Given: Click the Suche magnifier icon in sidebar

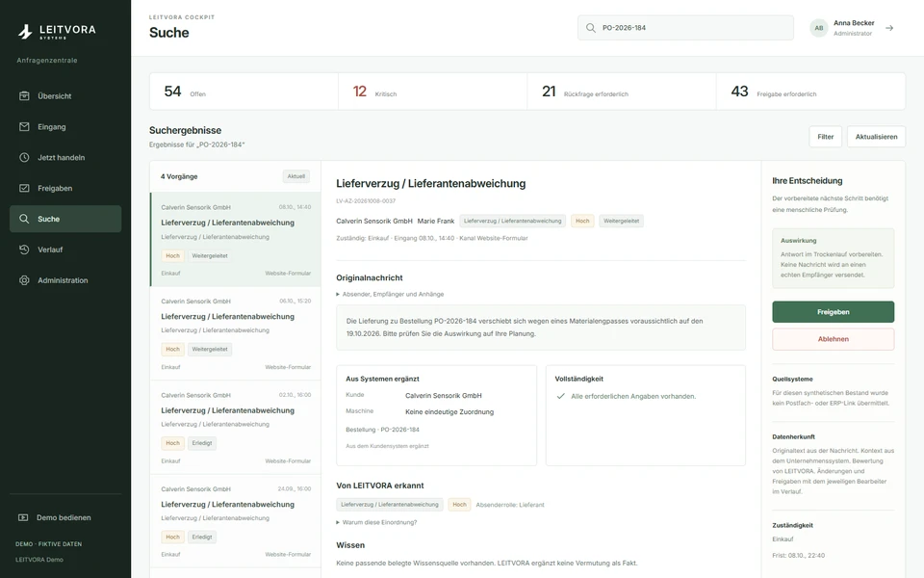Looking at the screenshot, I should click(24, 219).
